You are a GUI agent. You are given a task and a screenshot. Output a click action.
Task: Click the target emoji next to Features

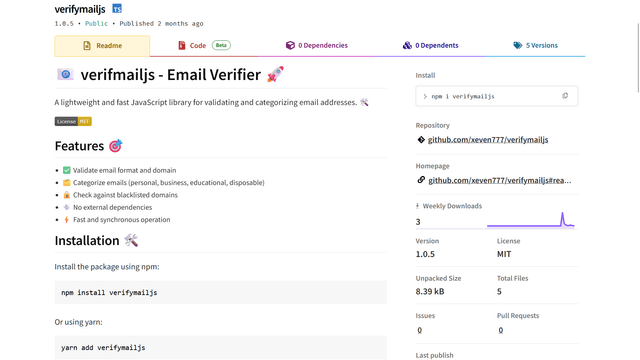116,146
